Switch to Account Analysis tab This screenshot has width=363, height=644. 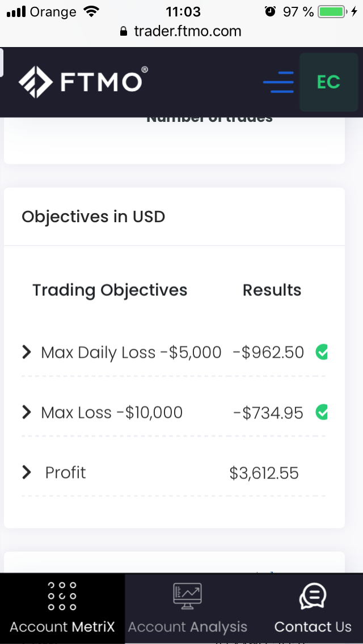[188, 626]
